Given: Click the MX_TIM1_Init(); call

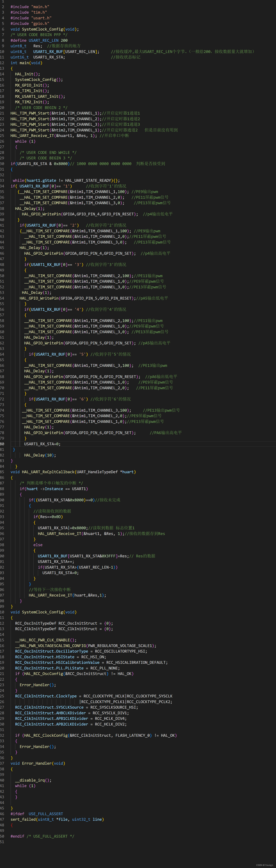Looking at the screenshot, I should (32, 91).
